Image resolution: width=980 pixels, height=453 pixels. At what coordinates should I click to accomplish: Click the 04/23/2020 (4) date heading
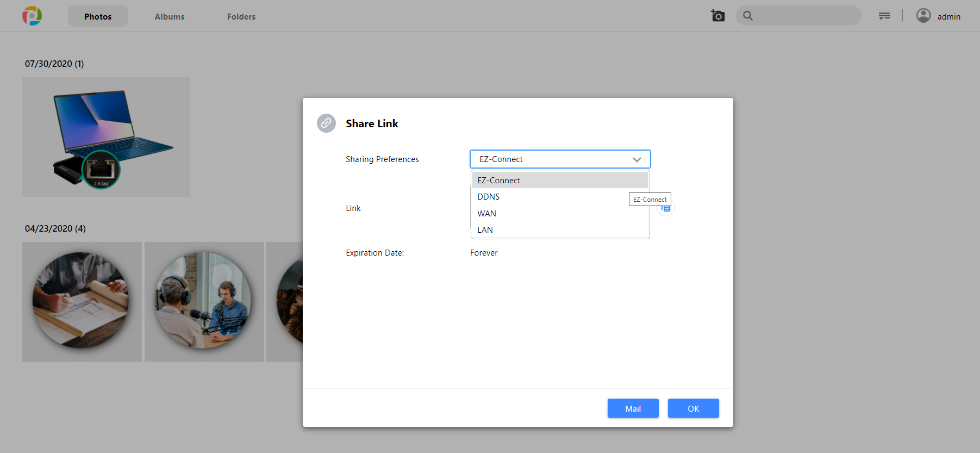(x=55, y=228)
